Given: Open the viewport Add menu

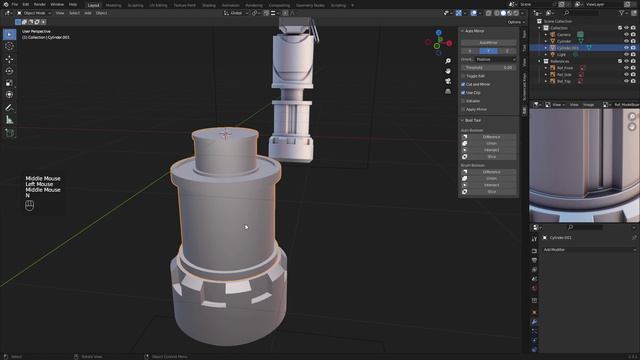Looking at the screenshot, I should point(88,13).
